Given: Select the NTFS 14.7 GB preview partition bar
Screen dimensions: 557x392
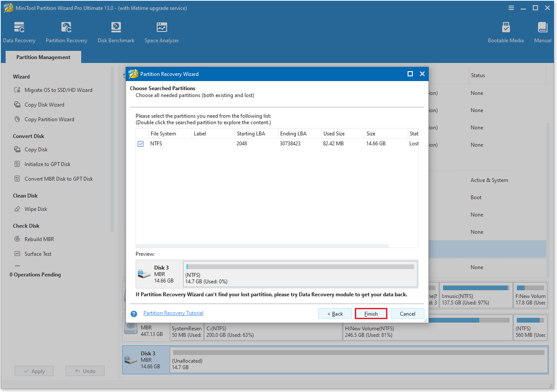Looking at the screenshot, I should pos(300,274).
